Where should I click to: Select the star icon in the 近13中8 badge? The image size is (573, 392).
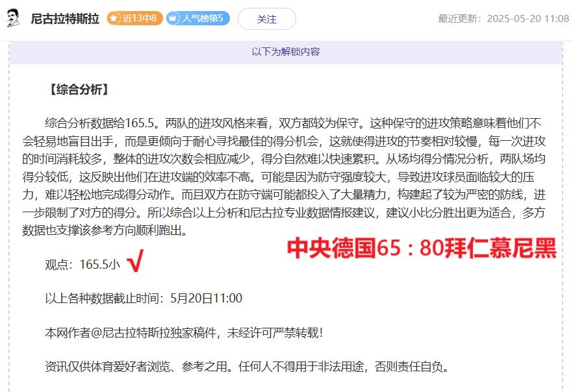[114, 18]
